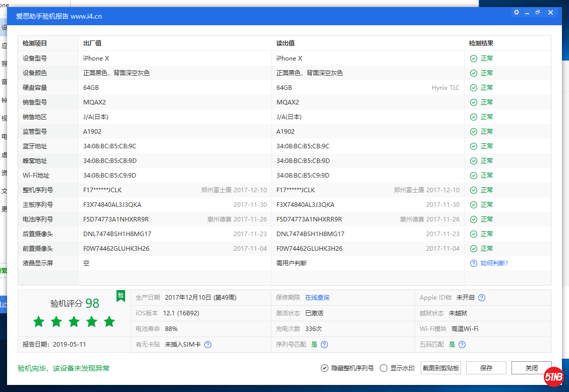Click green check icon in 电池序列号 row

[473, 219]
